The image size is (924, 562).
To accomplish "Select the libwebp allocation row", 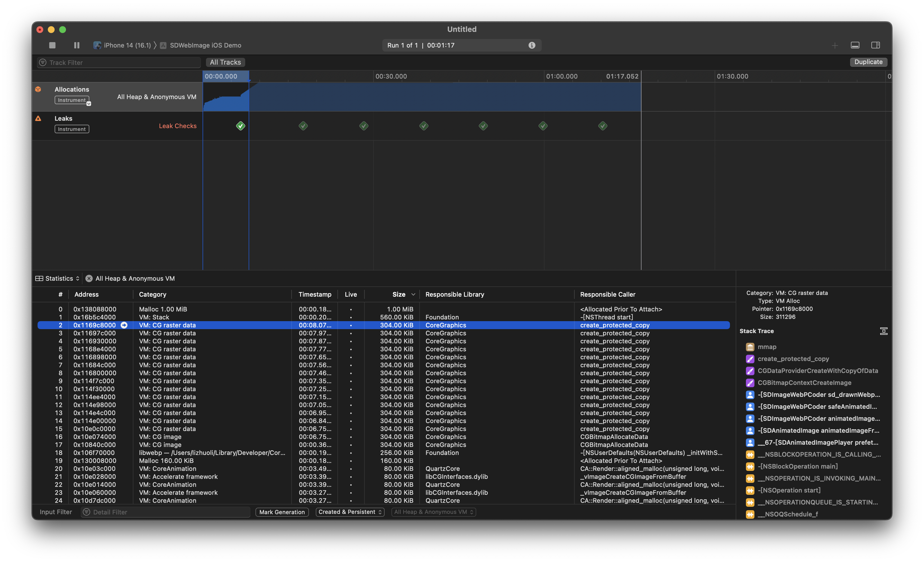I will [383, 453].
